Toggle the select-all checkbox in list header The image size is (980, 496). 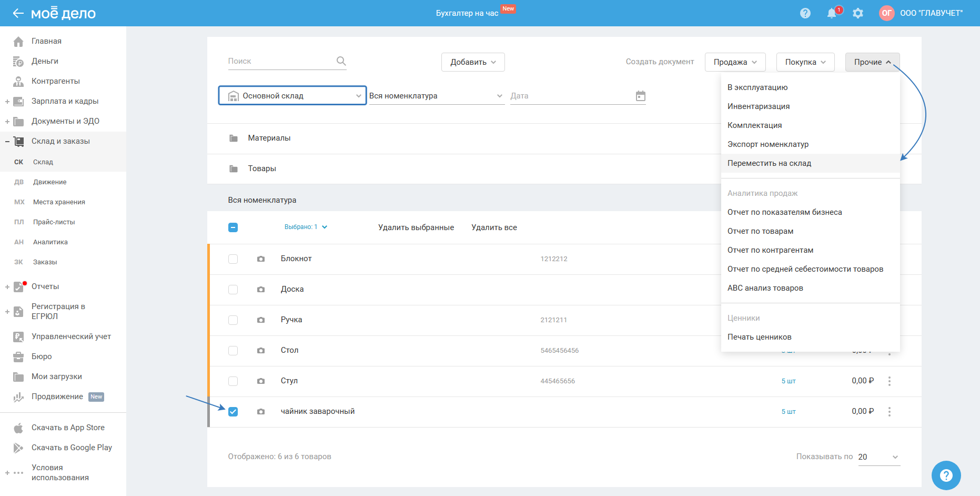[233, 227]
